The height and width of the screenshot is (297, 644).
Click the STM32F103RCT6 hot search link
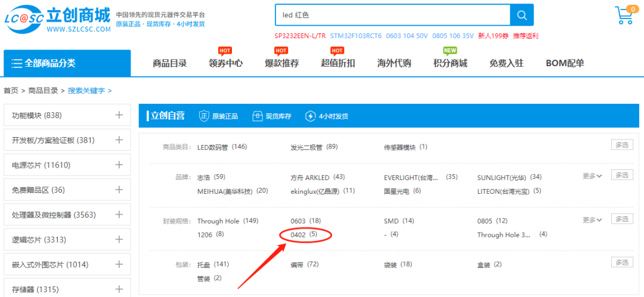[356, 36]
